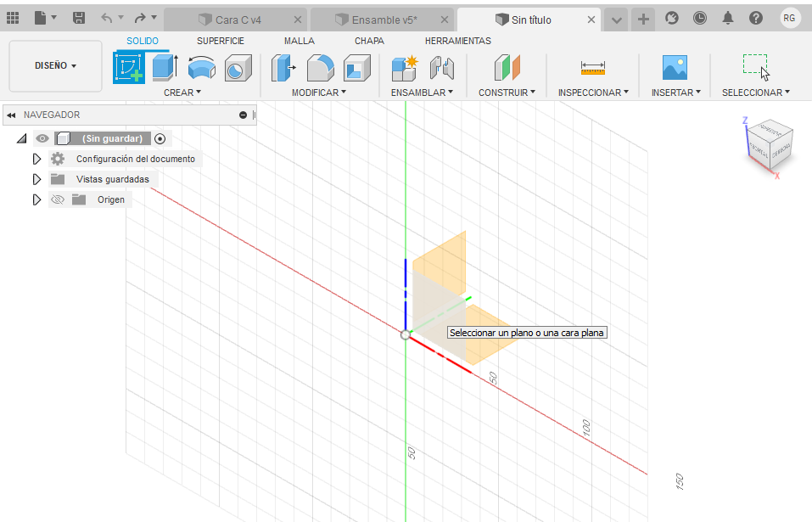This screenshot has height=522, width=812.
Task: Add a new design tab with plus
Action: pyautogui.click(x=643, y=20)
